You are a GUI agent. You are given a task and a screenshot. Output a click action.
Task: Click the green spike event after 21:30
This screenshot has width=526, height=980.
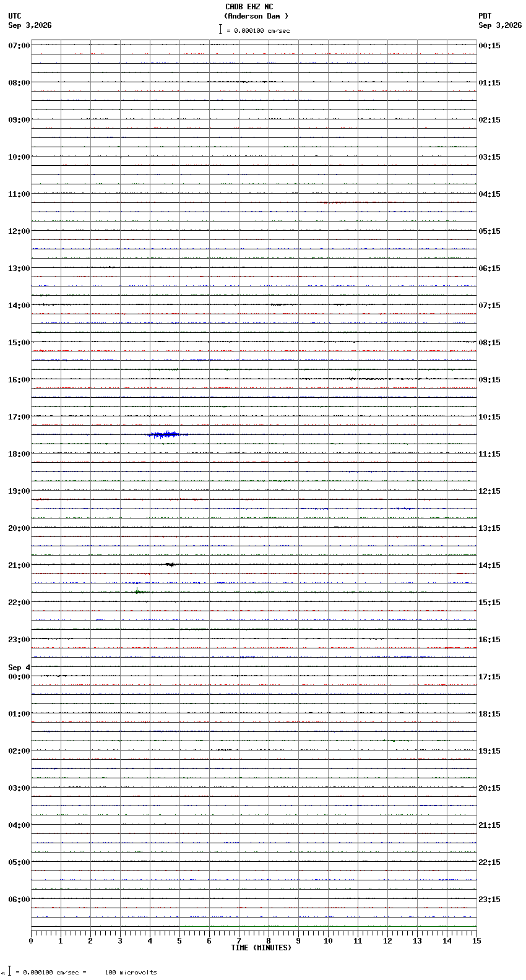[140, 591]
